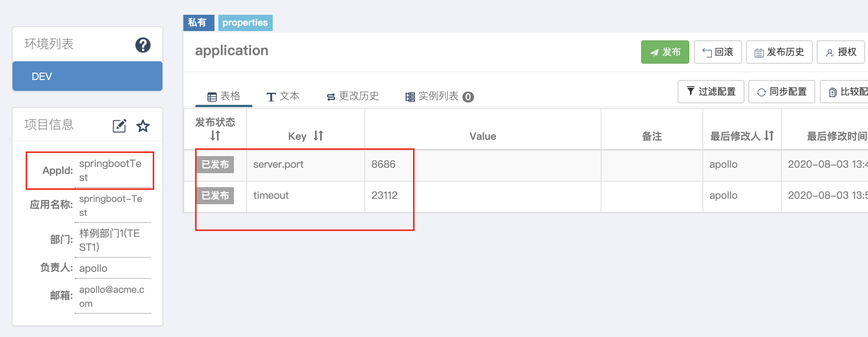Image resolution: width=868 pixels, height=337 pixels.
Task: Star the project as favorite
Action: point(143,126)
